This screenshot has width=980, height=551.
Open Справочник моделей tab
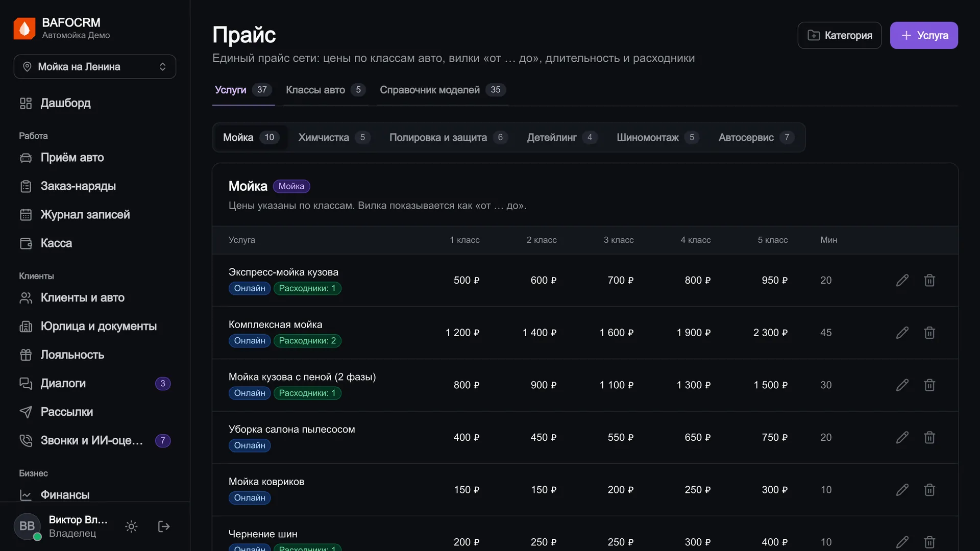click(442, 90)
